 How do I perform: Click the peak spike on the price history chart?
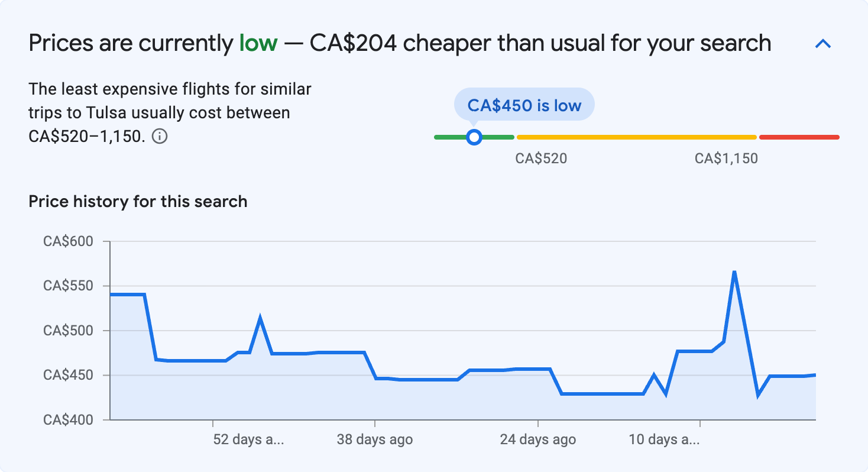tap(733, 270)
